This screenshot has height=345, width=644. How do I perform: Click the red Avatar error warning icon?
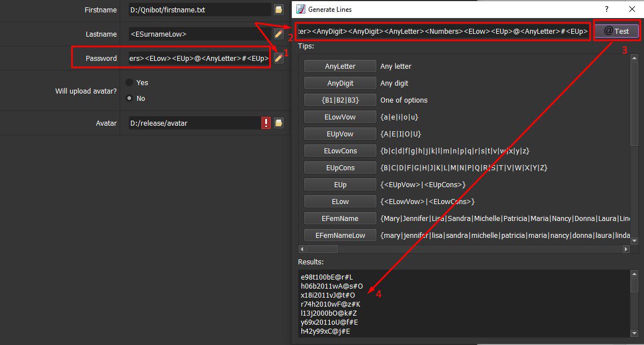tap(266, 123)
